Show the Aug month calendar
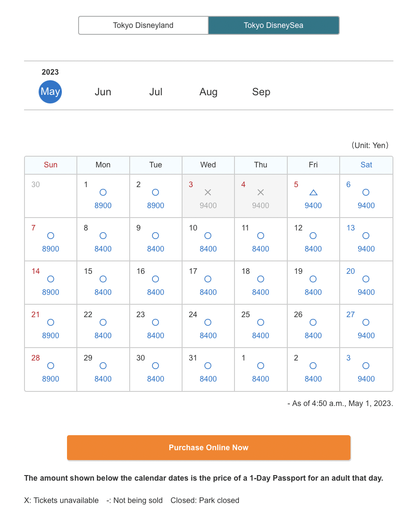The image size is (420, 515). coord(209,92)
